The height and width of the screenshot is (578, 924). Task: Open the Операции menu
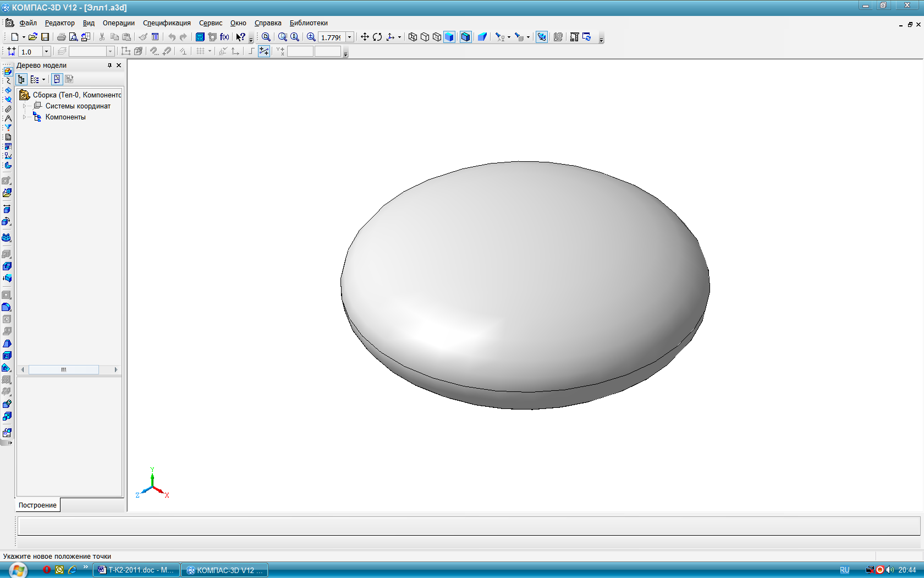pos(119,23)
